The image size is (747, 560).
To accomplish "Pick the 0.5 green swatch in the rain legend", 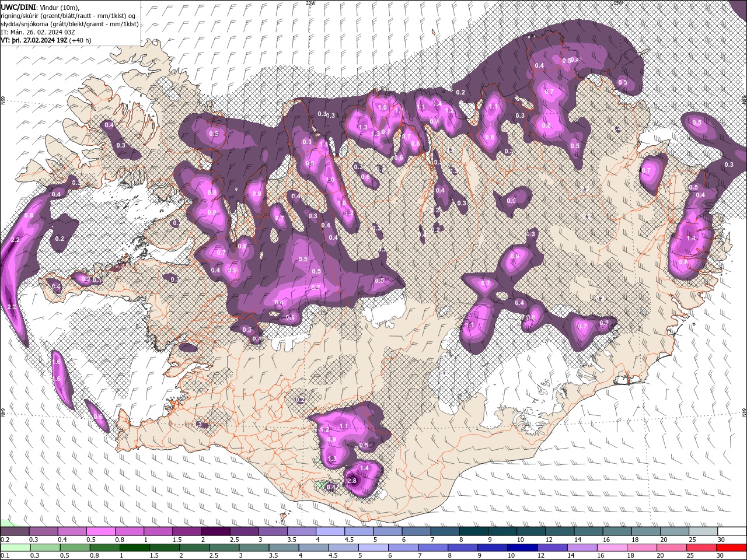I will click(x=75, y=548).
